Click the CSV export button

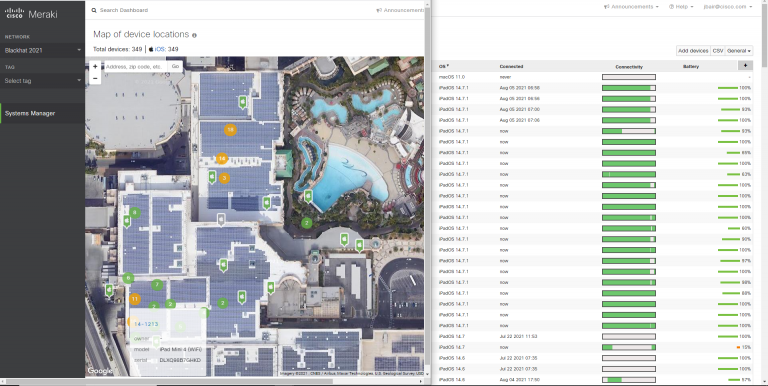[718, 51]
